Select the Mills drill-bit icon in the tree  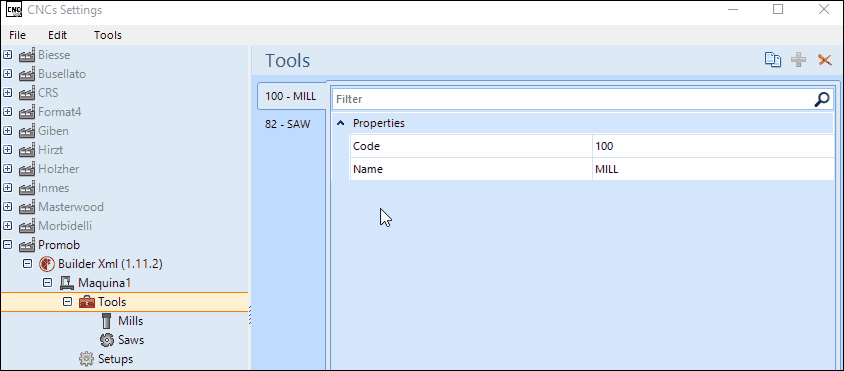click(108, 321)
